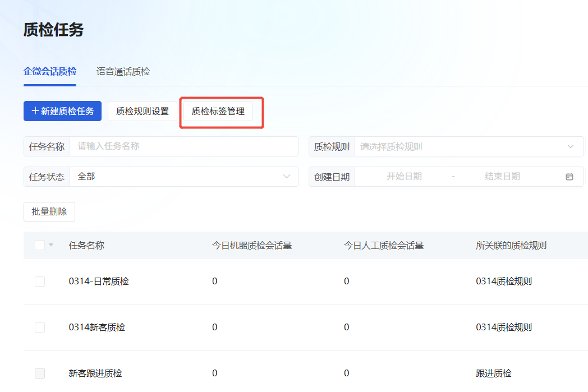Click the 所关联的质检规则 column header
This screenshot has height=392, width=588.
coord(511,246)
